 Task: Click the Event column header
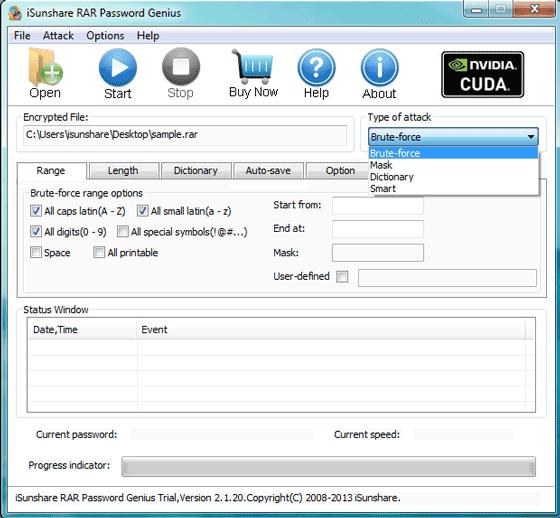click(x=331, y=329)
